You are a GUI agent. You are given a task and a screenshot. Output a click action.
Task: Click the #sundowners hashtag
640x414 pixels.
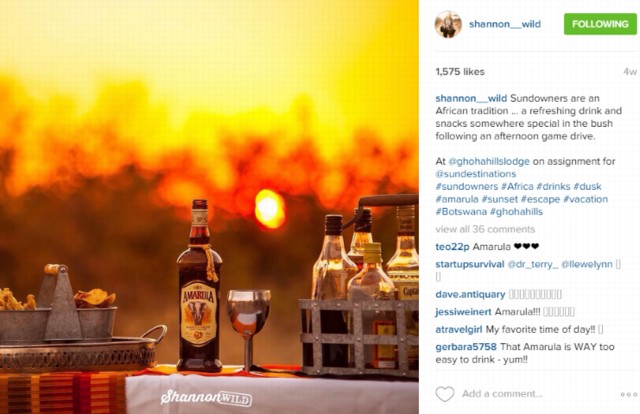[x=467, y=187]
